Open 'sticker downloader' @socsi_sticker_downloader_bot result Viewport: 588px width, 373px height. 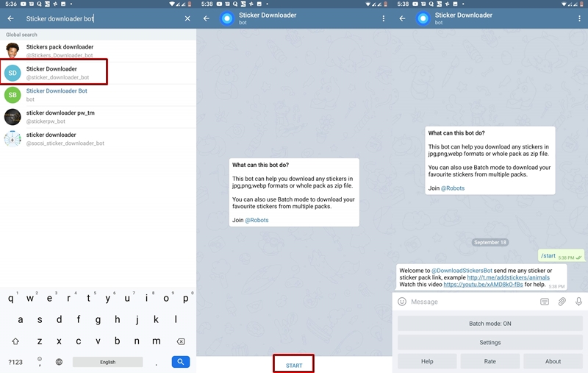point(98,139)
